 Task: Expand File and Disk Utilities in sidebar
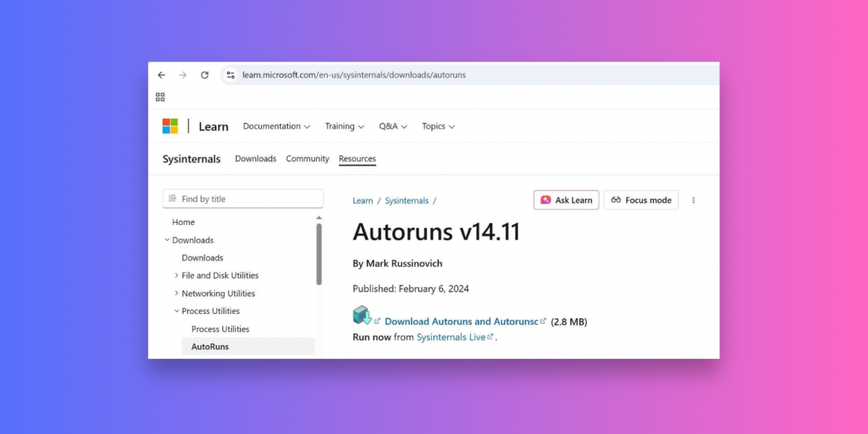click(x=177, y=275)
